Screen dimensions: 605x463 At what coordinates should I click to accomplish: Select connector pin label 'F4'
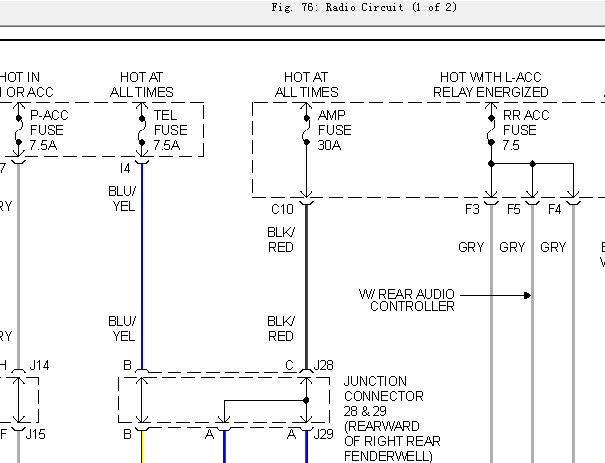[554, 209]
